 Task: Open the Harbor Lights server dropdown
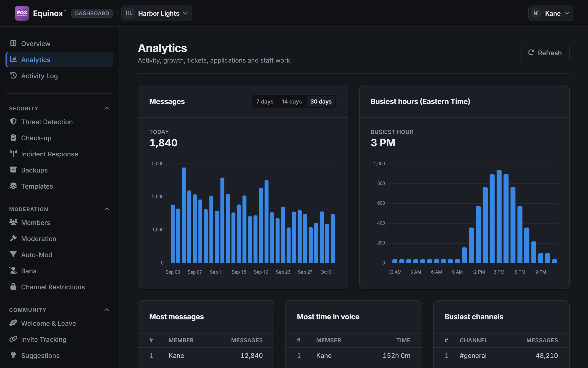156,13
